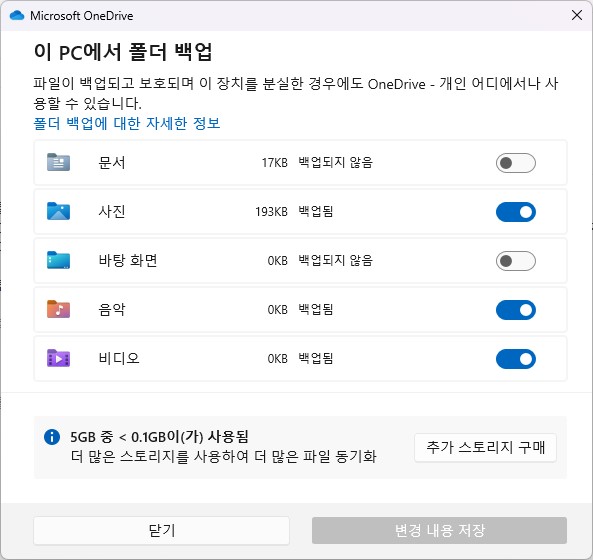The width and height of the screenshot is (593, 560).
Task: Click the 193KB size value
Action: click(271, 212)
